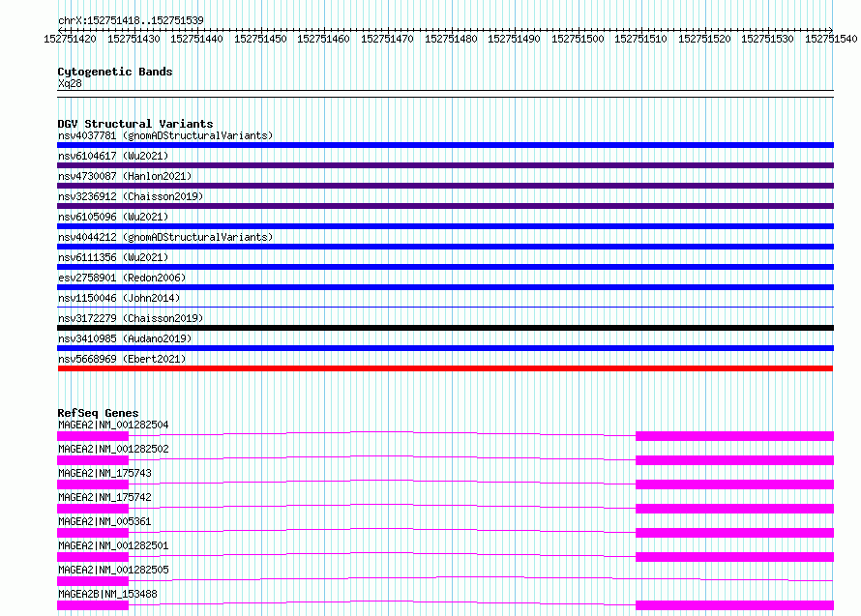
Task: Open the nsv5668969 (Ebert2021) variant label
Action: pos(122,359)
